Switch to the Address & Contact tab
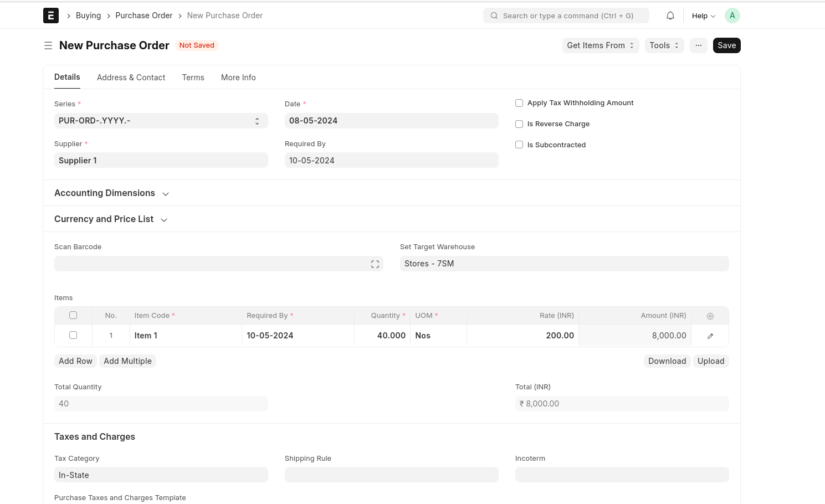Screen dimensions: 825x504 [x=131, y=78]
